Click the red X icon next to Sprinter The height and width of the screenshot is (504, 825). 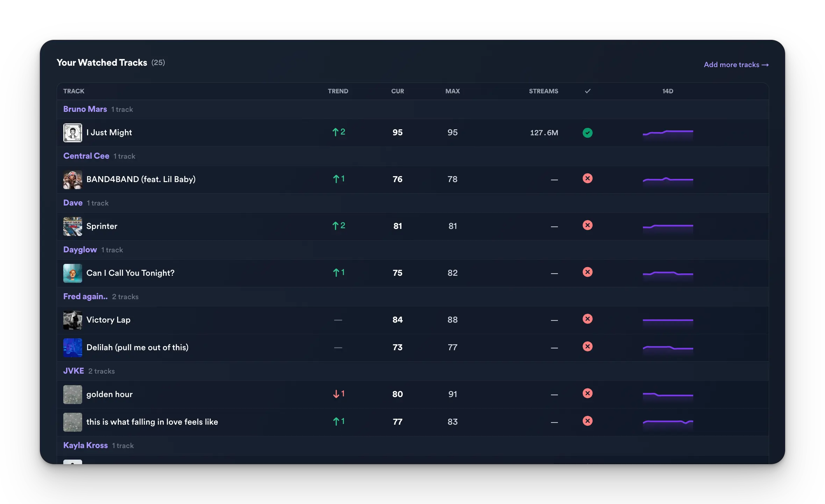tap(587, 225)
